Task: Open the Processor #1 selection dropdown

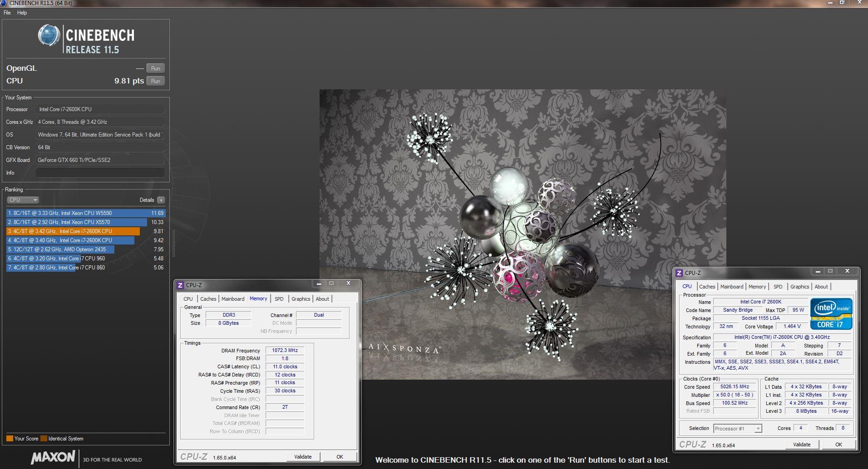Action: click(x=737, y=429)
